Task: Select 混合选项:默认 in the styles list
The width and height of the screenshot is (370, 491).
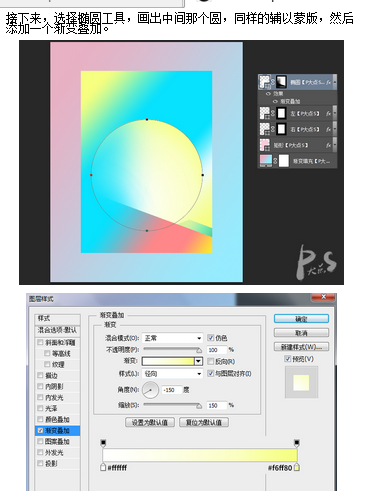Action: point(57,330)
